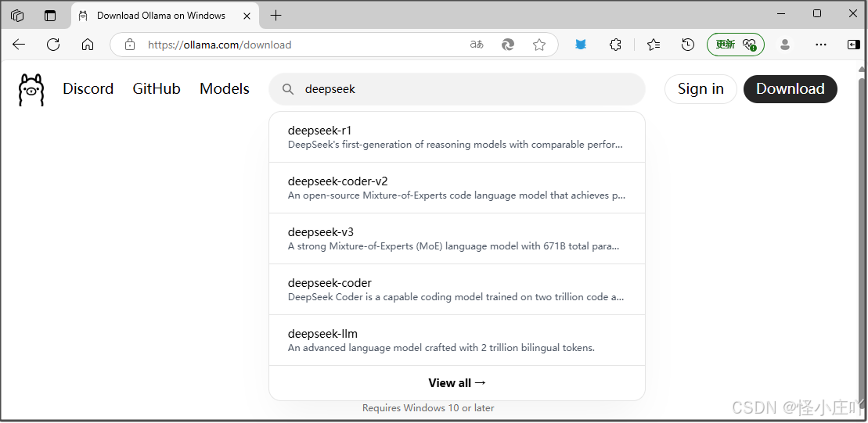Click the Sign in button
868x423 pixels.
pyautogui.click(x=701, y=89)
